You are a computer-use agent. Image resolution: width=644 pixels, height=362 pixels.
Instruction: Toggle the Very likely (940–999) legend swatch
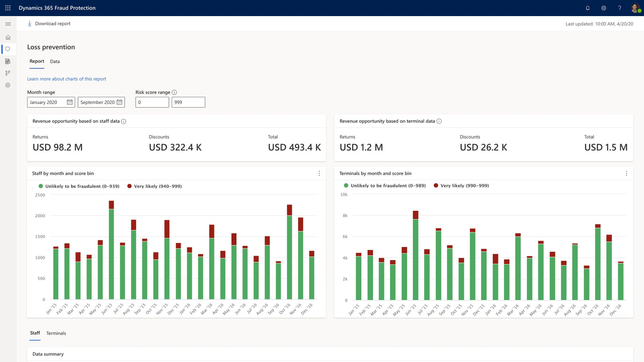click(130, 186)
